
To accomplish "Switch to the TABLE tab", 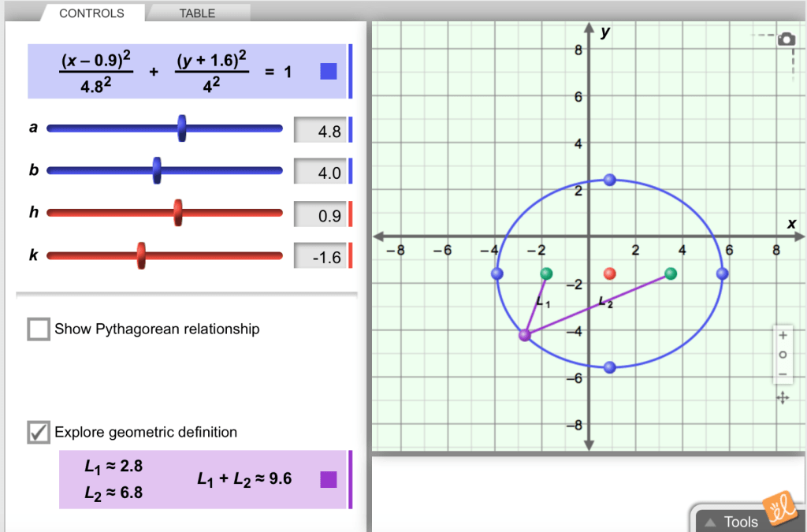I will coord(197,13).
